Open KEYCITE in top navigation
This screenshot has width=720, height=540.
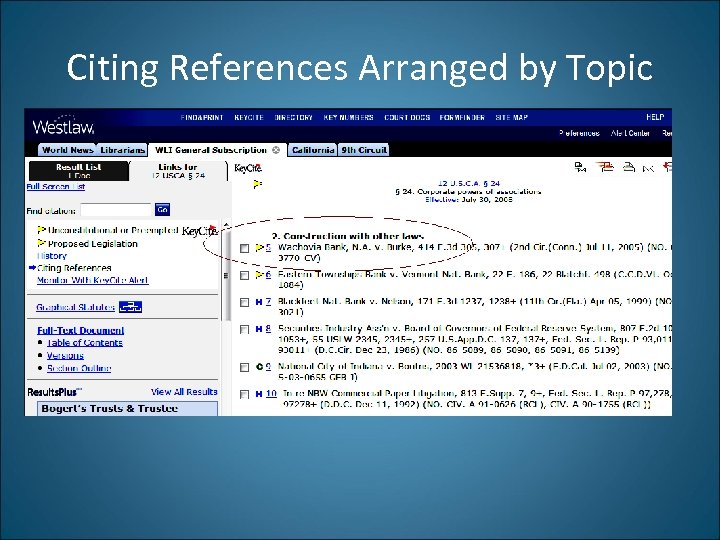(x=248, y=118)
